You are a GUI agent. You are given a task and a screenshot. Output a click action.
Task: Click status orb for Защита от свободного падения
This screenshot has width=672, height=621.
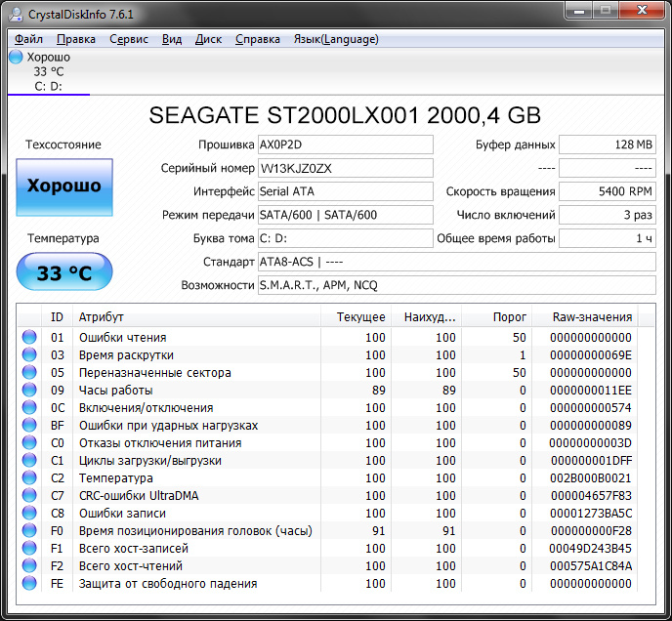pos(29,583)
